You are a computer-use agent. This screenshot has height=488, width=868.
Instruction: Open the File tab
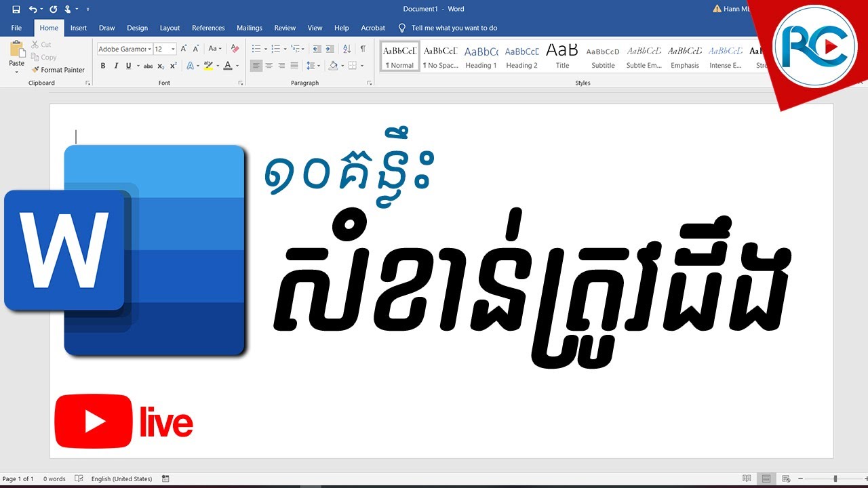[16, 28]
